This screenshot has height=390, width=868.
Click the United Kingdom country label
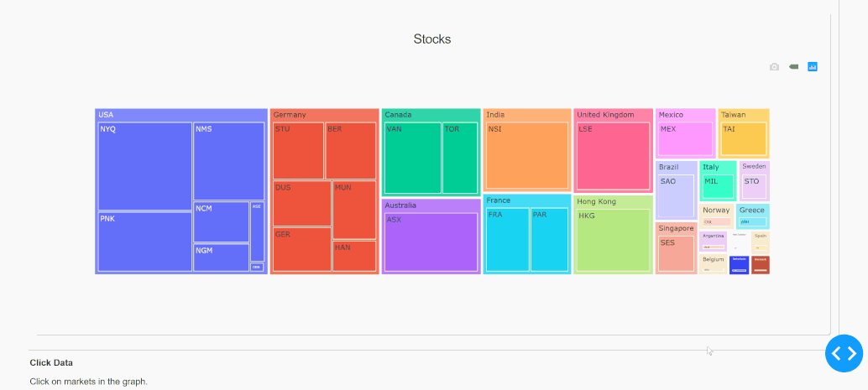click(x=605, y=115)
